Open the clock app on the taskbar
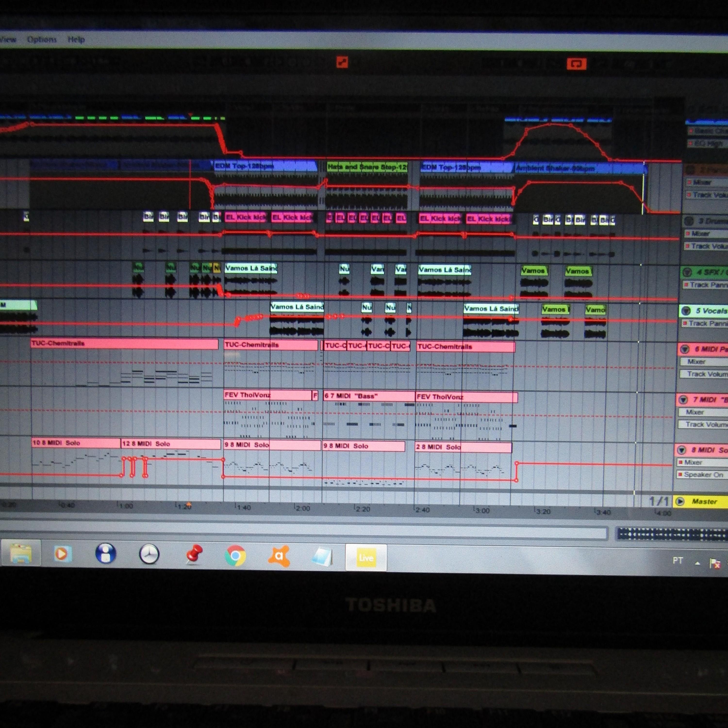Image resolution: width=728 pixels, height=728 pixels. click(149, 554)
